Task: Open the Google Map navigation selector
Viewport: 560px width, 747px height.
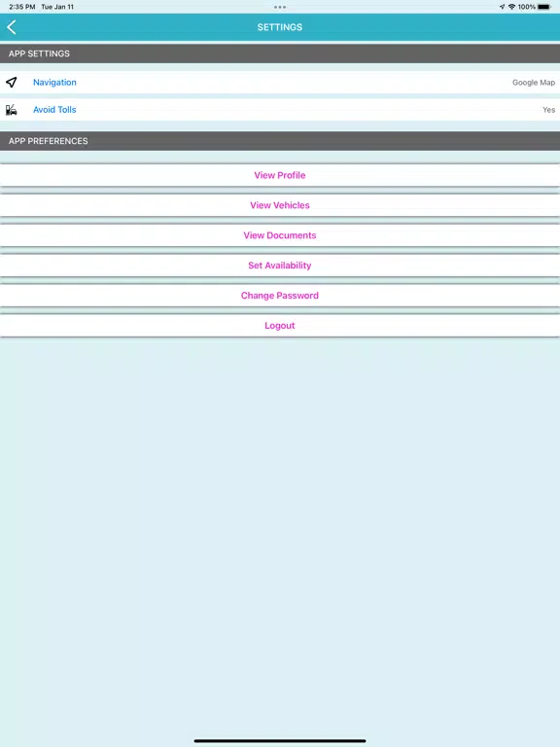Action: tap(534, 83)
